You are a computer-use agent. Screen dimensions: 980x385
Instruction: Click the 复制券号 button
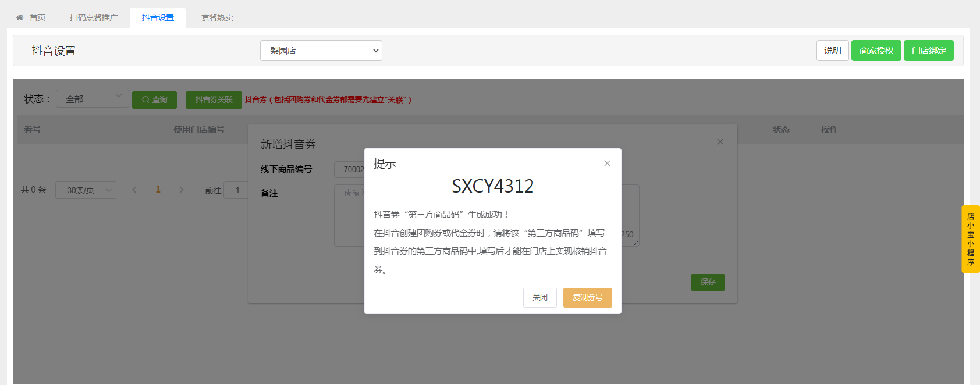pos(588,298)
